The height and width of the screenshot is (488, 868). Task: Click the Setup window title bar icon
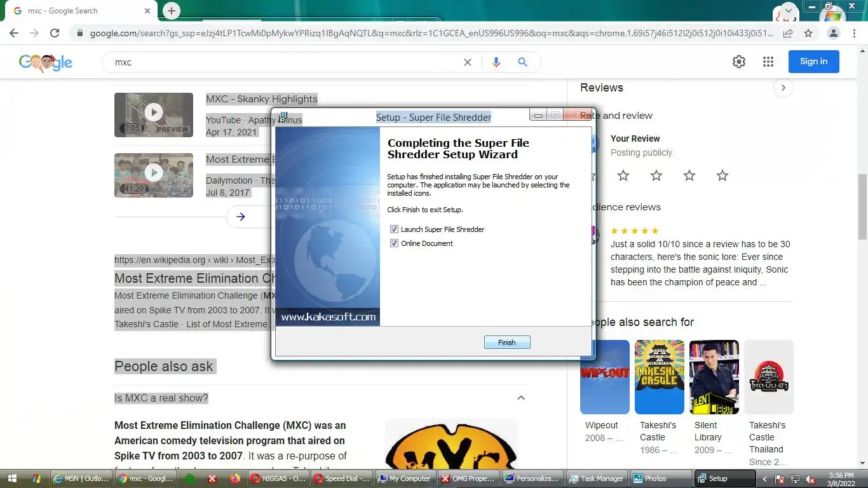click(x=283, y=116)
